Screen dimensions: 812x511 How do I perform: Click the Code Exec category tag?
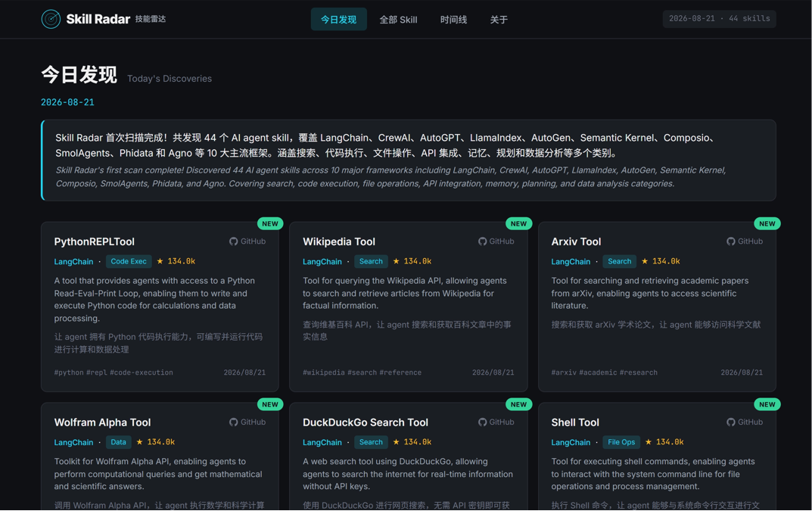coord(129,261)
